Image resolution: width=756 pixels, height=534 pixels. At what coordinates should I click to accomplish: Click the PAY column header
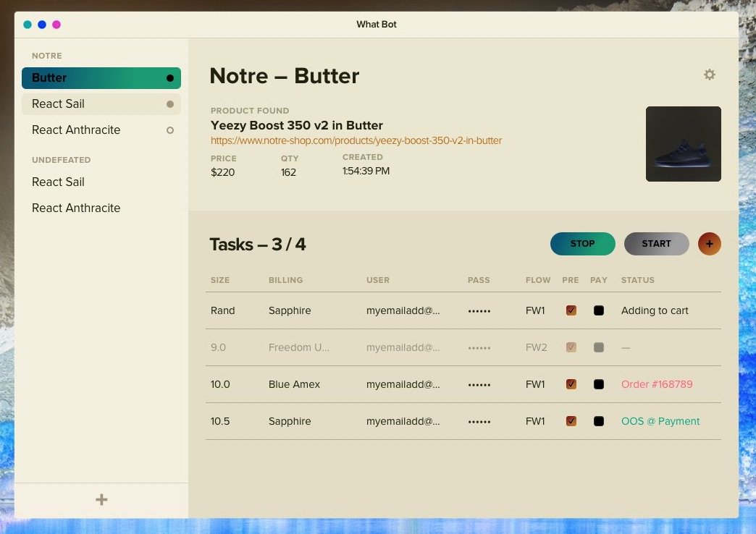pyautogui.click(x=598, y=280)
